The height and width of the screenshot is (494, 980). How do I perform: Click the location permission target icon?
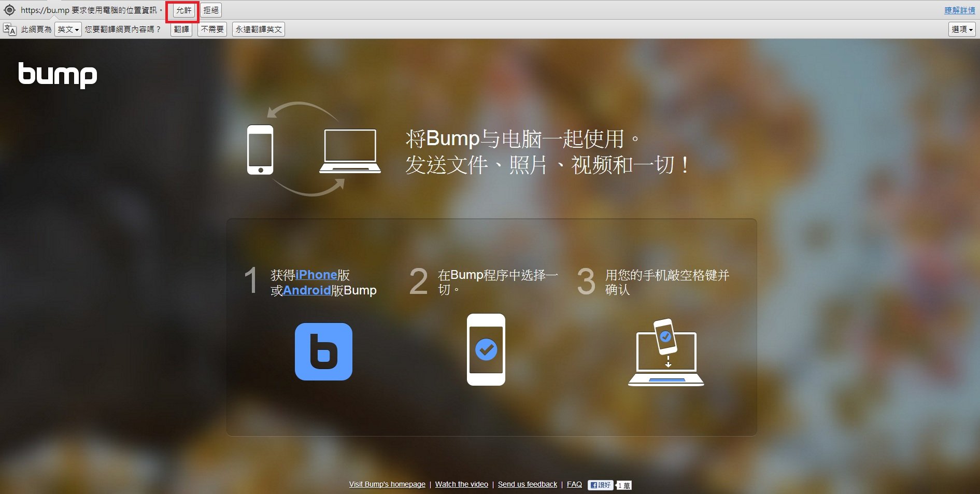(9, 10)
